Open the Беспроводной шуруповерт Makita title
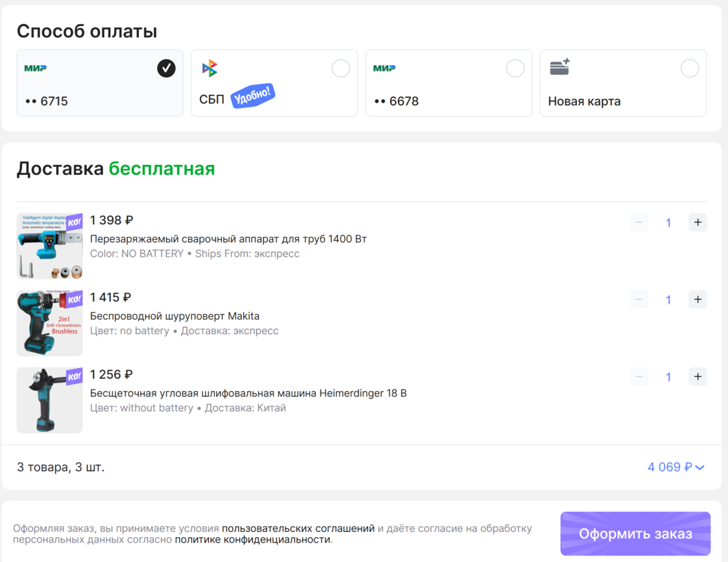The image size is (728, 562). [x=174, y=316]
